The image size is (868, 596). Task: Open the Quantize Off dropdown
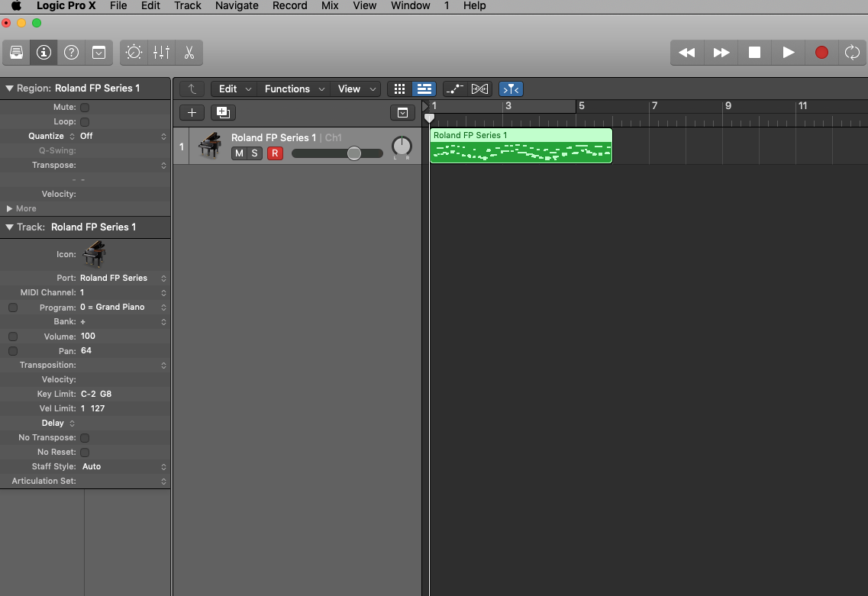[124, 136]
